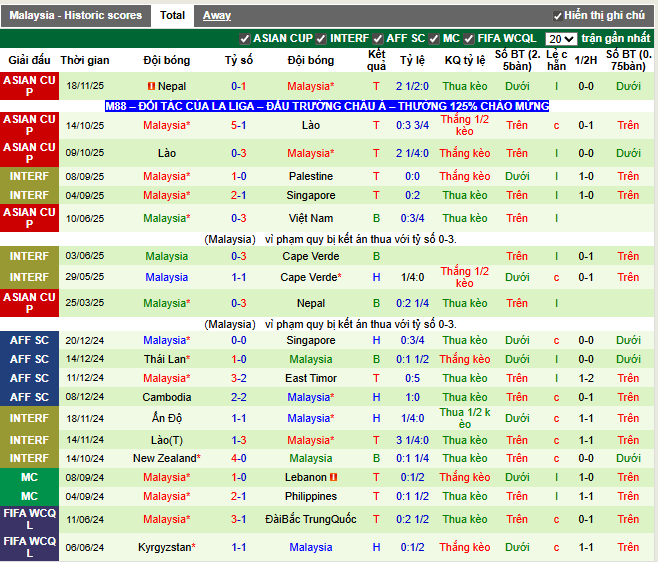Open the Cape Verde team link for 03/06/25
The image size is (658, 562).
coord(311,256)
